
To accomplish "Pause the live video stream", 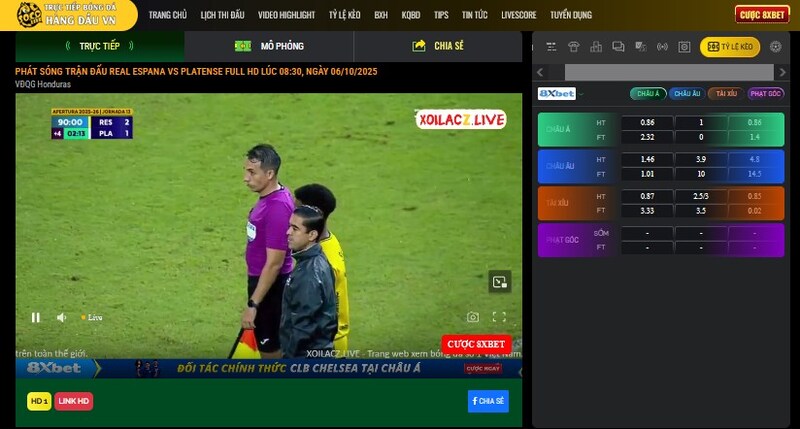I will click(36, 317).
